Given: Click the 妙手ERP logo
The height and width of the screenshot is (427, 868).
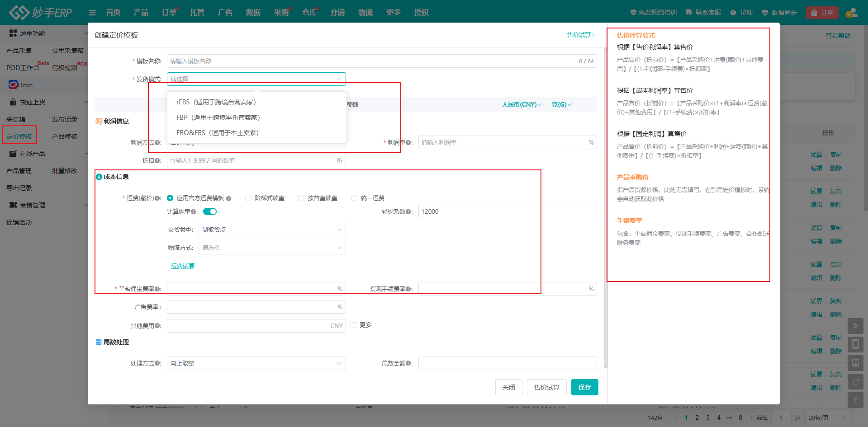Looking at the screenshot, I should coord(41,12).
